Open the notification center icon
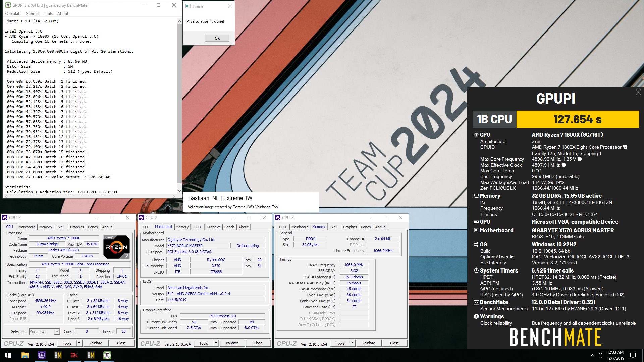Screen dimensions: 644x362 tap(633, 355)
